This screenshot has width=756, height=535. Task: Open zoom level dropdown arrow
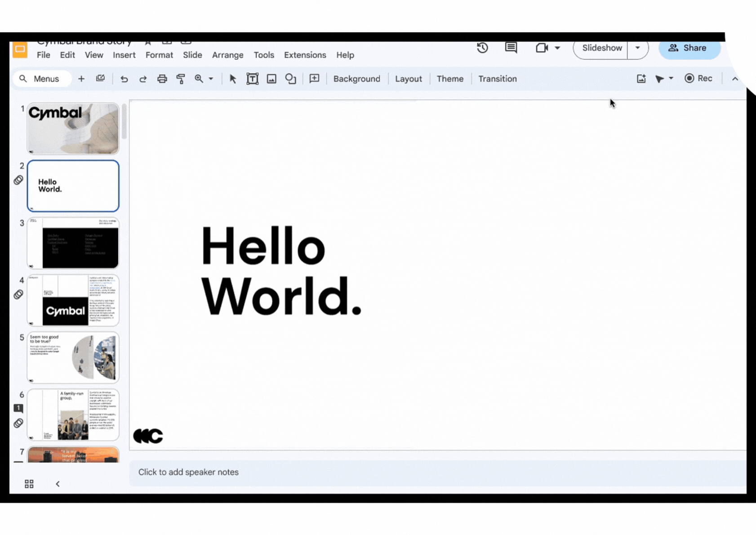coord(211,79)
